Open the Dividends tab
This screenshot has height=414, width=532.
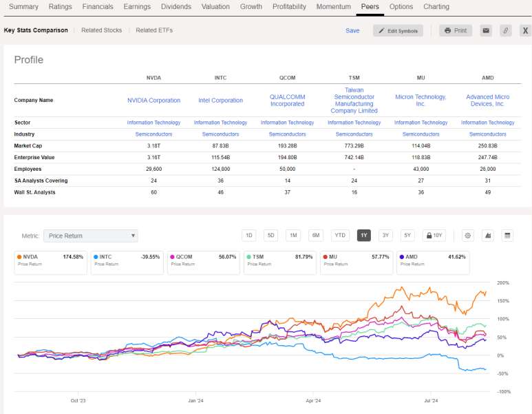click(176, 6)
